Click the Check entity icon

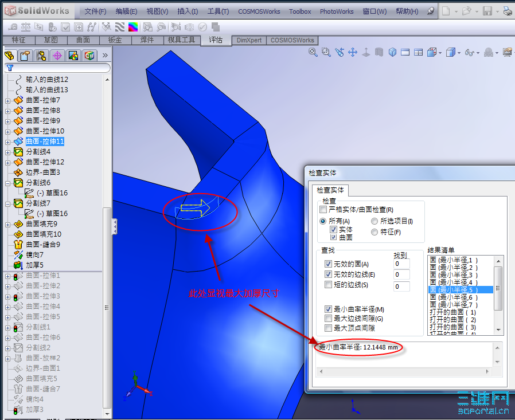pyautogui.click(x=66, y=28)
